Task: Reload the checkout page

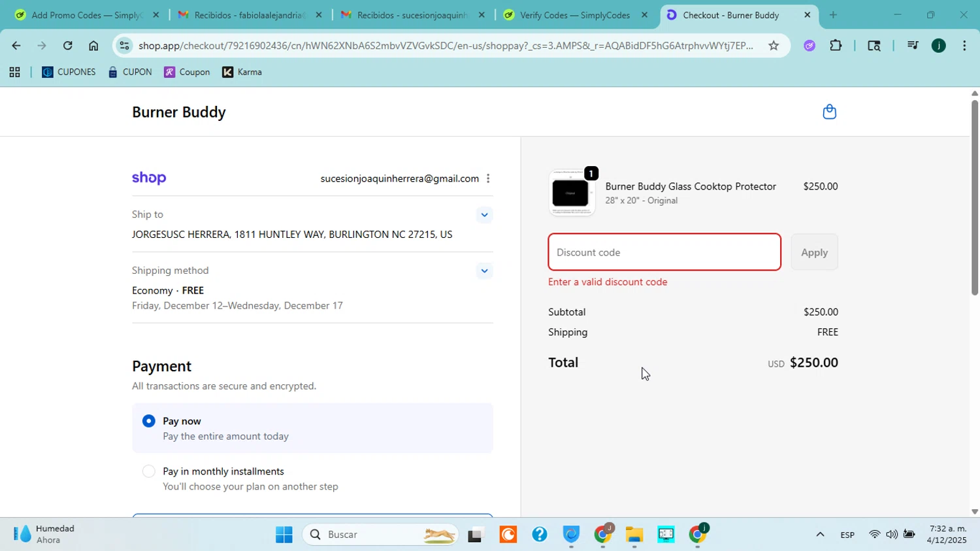Action: pyautogui.click(x=67, y=45)
